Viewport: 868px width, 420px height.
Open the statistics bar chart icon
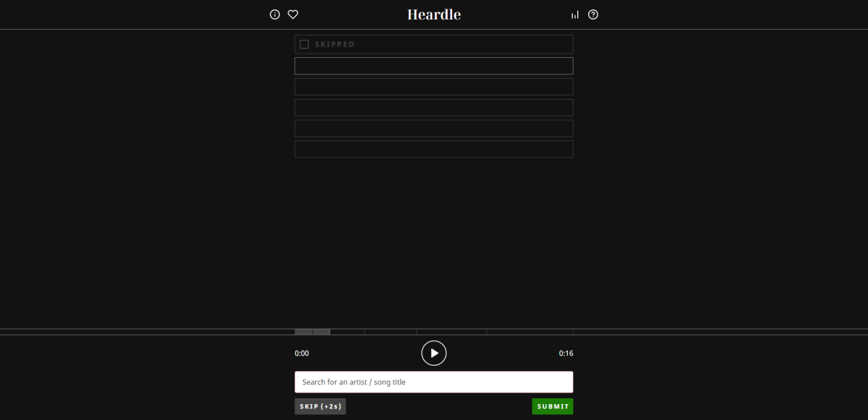(x=575, y=14)
